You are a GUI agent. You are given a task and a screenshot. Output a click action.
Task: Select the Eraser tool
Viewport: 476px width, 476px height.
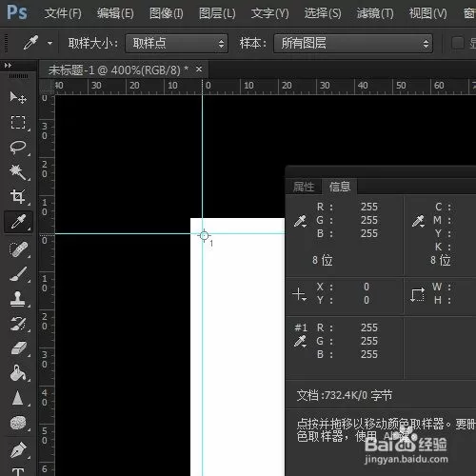click(18, 348)
